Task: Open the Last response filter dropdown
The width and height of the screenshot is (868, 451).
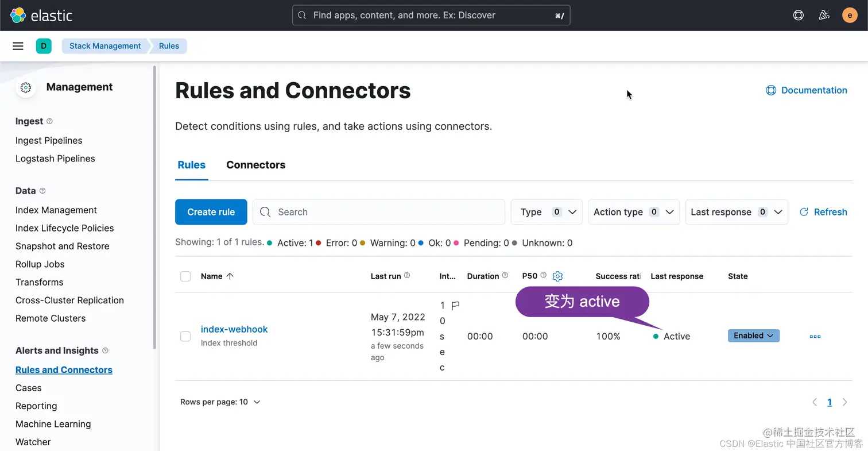Action: coord(736,212)
